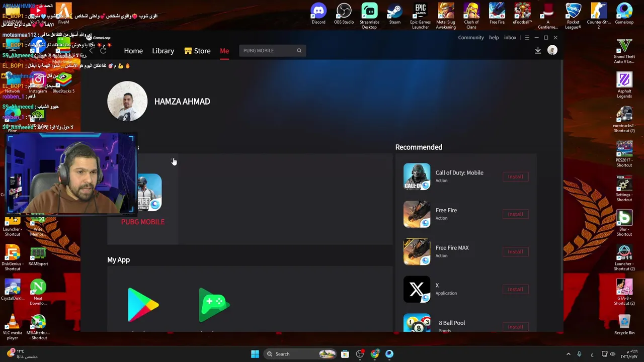Image resolution: width=644 pixels, height=362 pixels.
Task: Install Free Fire
Action: click(x=515, y=214)
